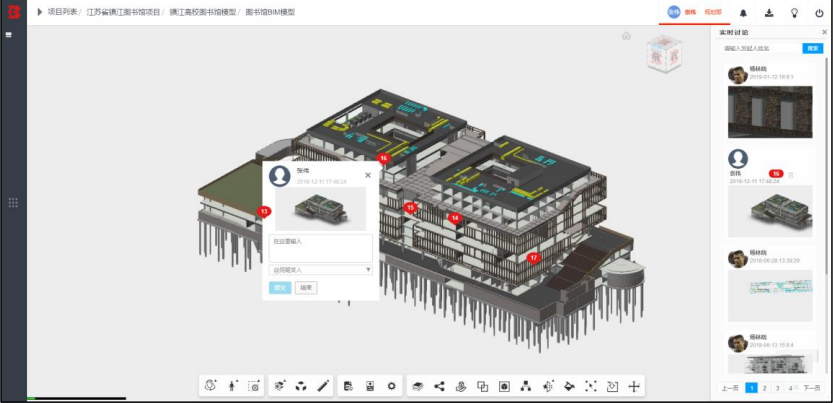Activate the orbit rotate tool in bottom toolbar
The image size is (833, 403).
pyautogui.click(x=211, y=386)
